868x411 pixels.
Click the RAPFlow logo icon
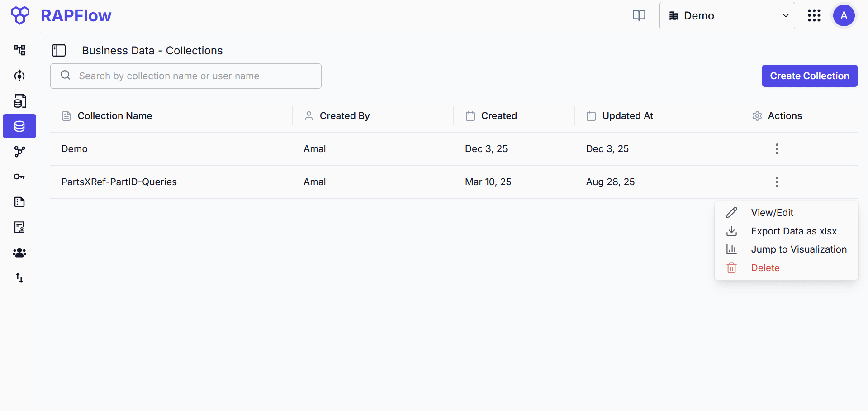click(20, 15)
